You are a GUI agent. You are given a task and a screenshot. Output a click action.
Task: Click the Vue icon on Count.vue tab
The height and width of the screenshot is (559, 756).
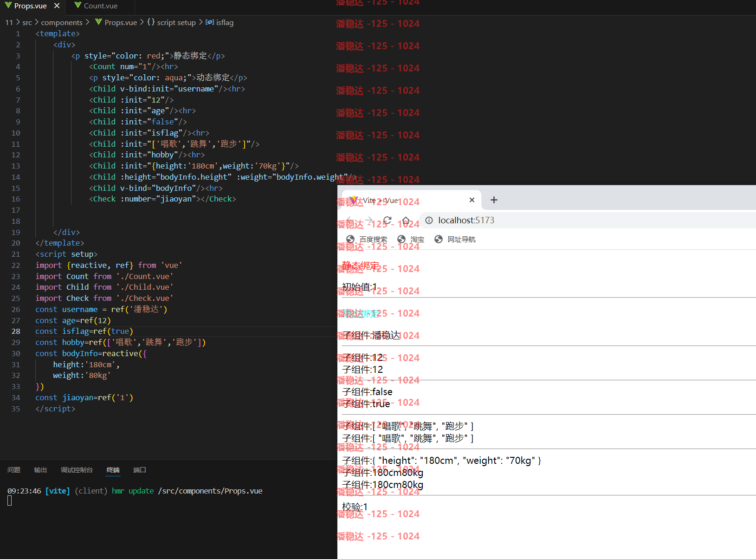(78, 6)
